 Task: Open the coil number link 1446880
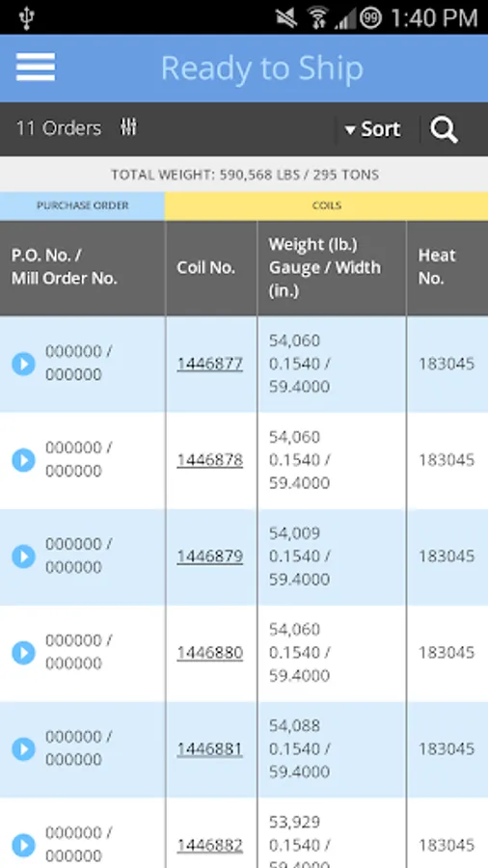[209, 653]
